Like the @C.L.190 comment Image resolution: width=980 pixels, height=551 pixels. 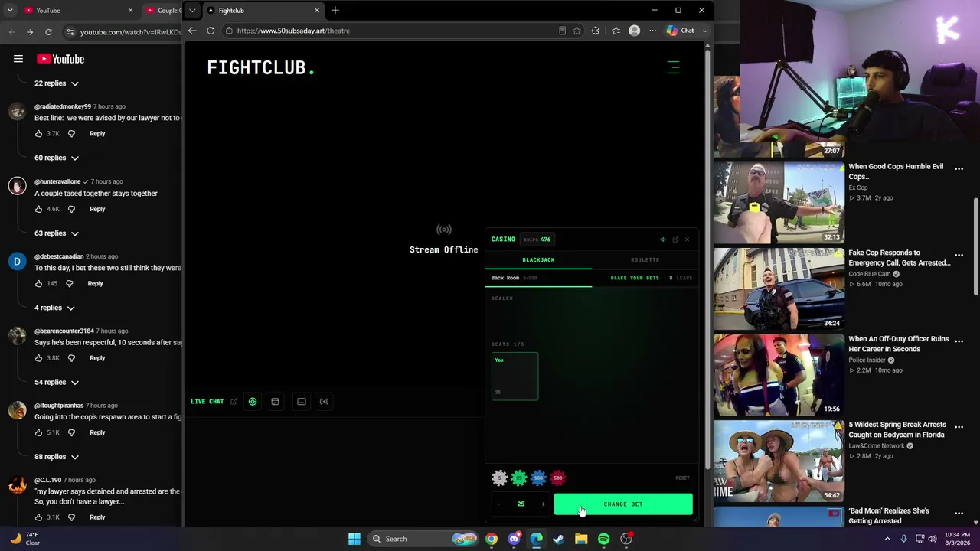point(38,517)
